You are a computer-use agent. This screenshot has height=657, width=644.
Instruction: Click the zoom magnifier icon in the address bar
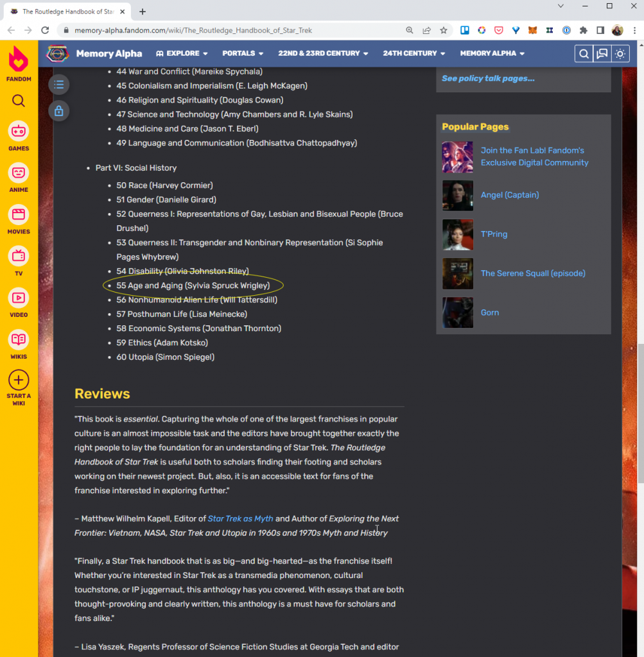pyautogui.click(x=410, y=30)
